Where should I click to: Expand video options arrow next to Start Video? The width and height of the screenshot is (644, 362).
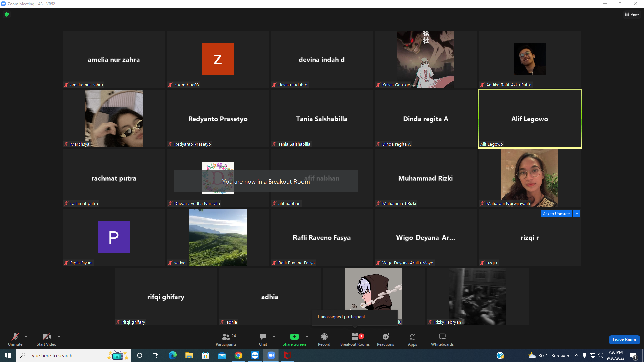click(59, 337)
